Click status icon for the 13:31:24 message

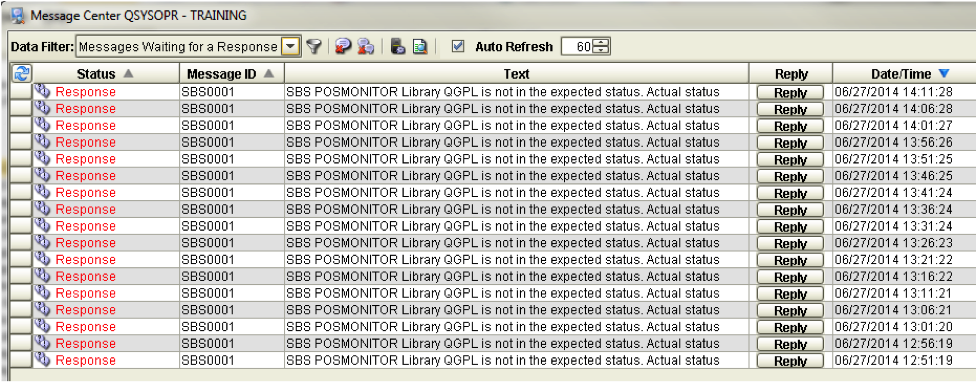[42, 225]
